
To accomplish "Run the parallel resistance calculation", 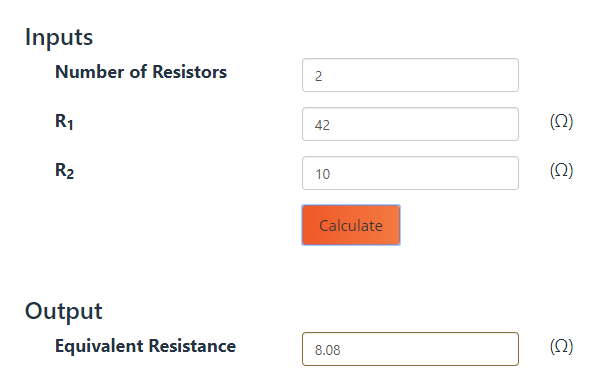I will tap(351, 225).
